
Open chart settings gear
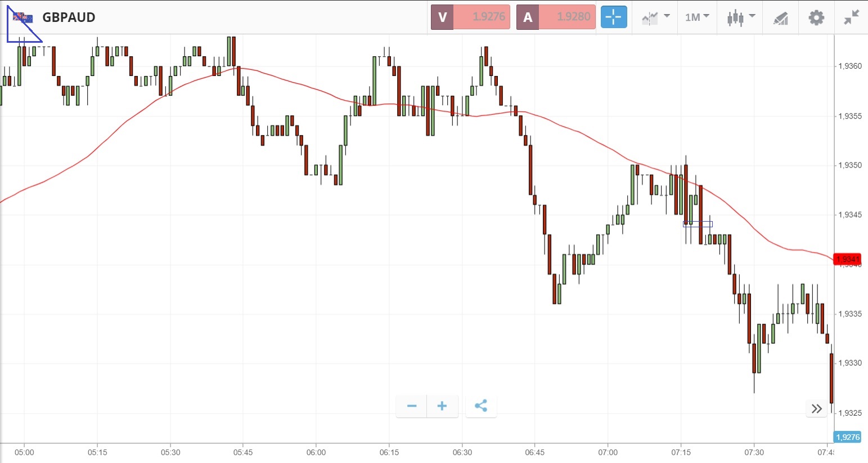pos(816,17)
